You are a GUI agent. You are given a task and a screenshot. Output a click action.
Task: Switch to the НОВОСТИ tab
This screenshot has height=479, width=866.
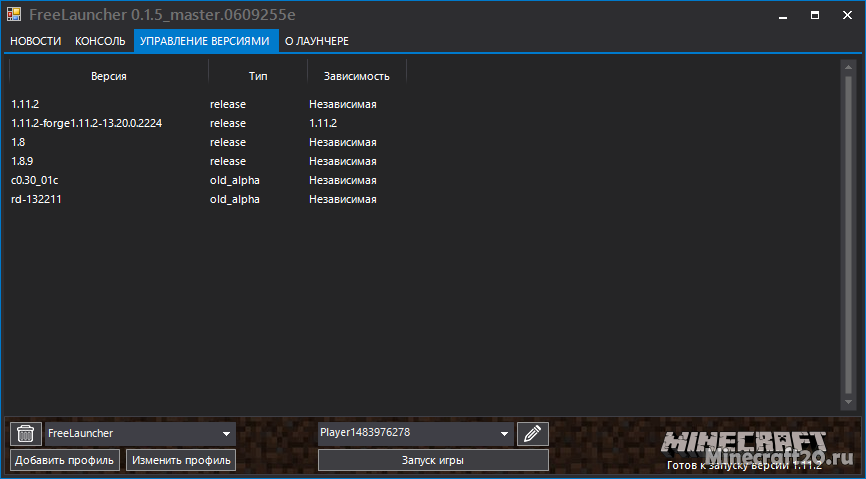tap(35, 41)
